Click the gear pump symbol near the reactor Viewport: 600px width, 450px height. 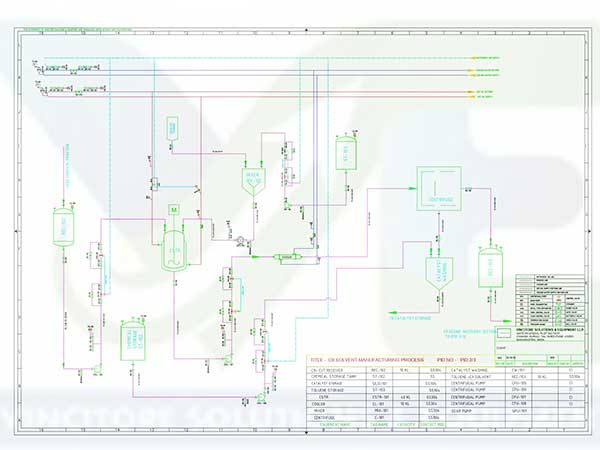point(240,240)
